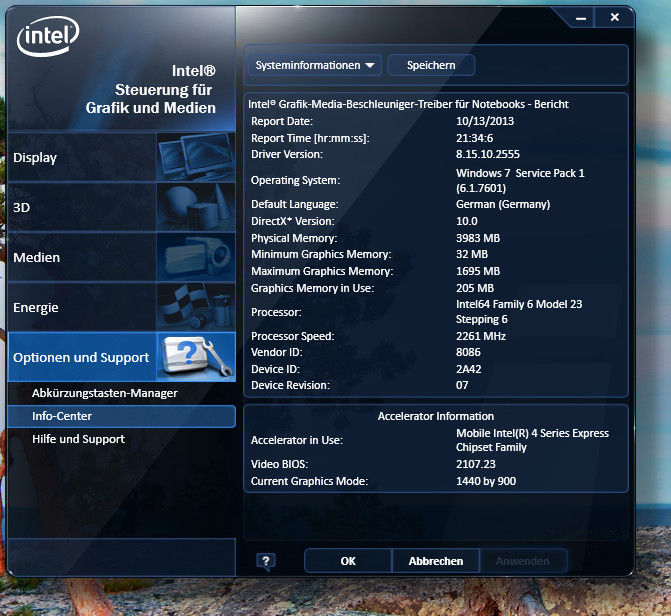The width and height of the screenshot is (671, 616).
Task: Open the Display monitors icon
Action: pyautogui.click(x=196, y=157)
